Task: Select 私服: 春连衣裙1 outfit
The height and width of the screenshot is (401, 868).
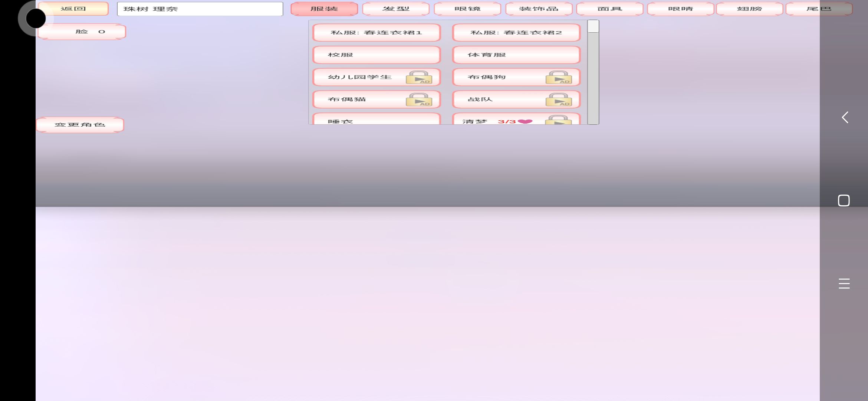Action: pyautogui.click(x=377, y=33)
